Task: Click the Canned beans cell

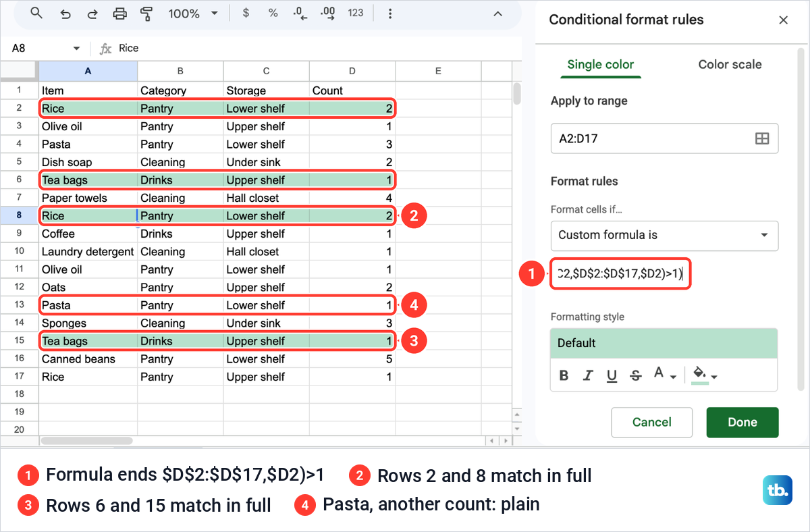Action: pyautogui.click(x=88, y=359)
